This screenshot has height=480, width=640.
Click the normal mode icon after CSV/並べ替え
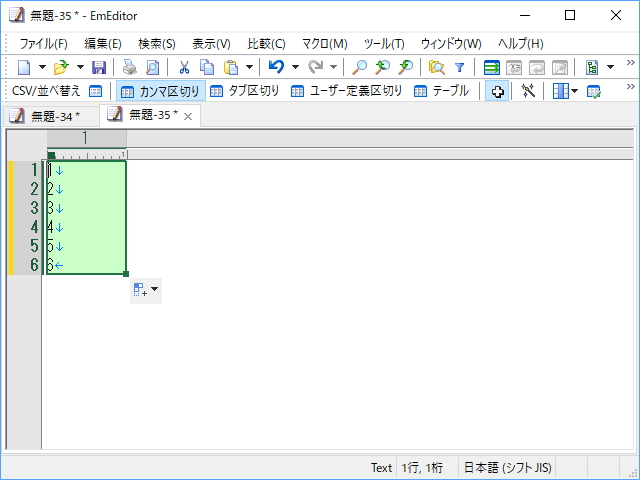(x=96, y=91)
